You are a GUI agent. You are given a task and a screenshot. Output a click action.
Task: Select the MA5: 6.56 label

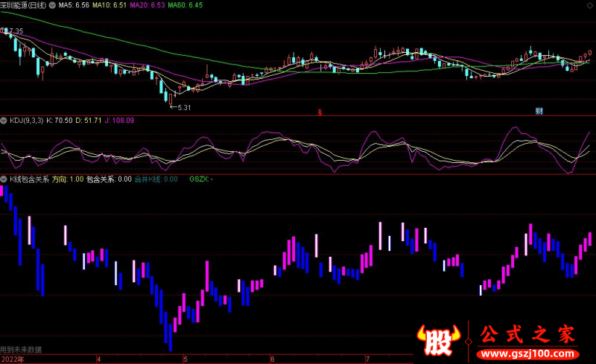click(74, 5)
